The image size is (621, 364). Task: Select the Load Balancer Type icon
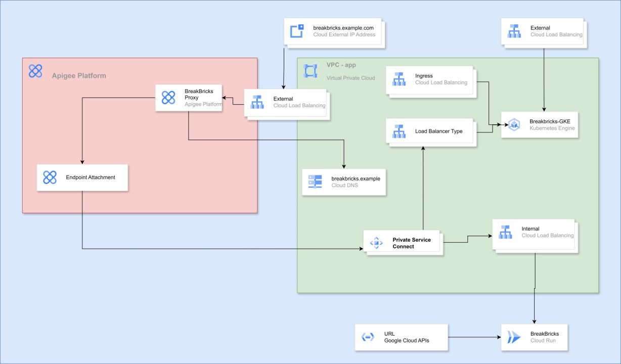point(399,131)
